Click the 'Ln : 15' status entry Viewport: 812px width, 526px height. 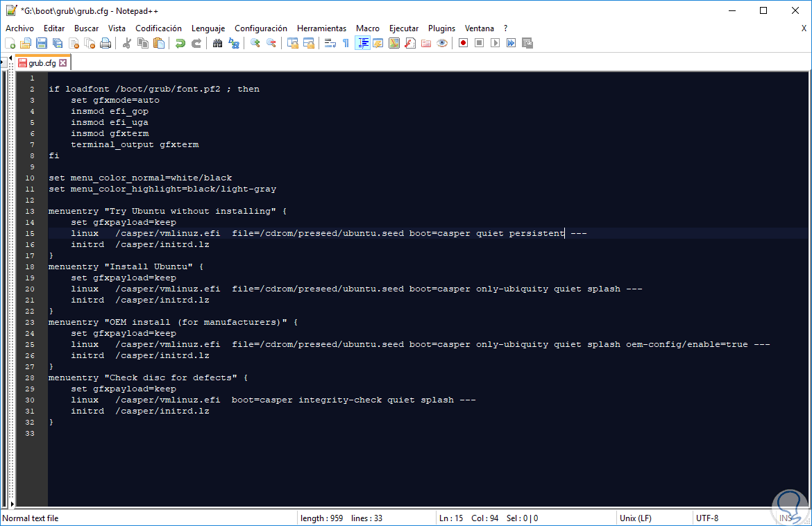(451, 518)
